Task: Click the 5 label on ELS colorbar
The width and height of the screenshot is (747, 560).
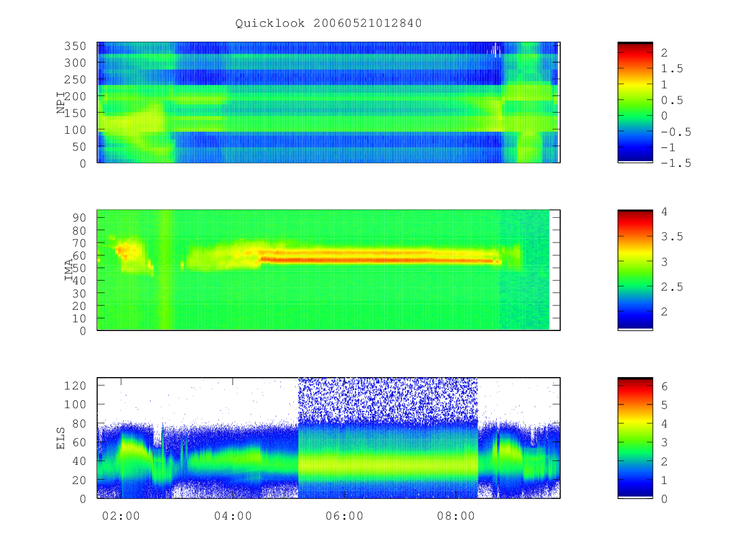Action: [664, 404]
